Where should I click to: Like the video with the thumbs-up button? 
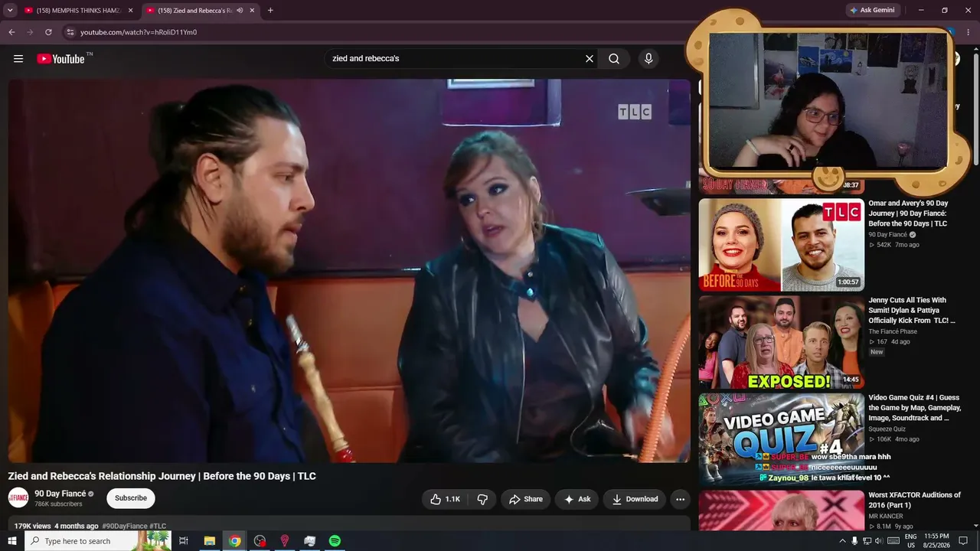pos(445,499)
